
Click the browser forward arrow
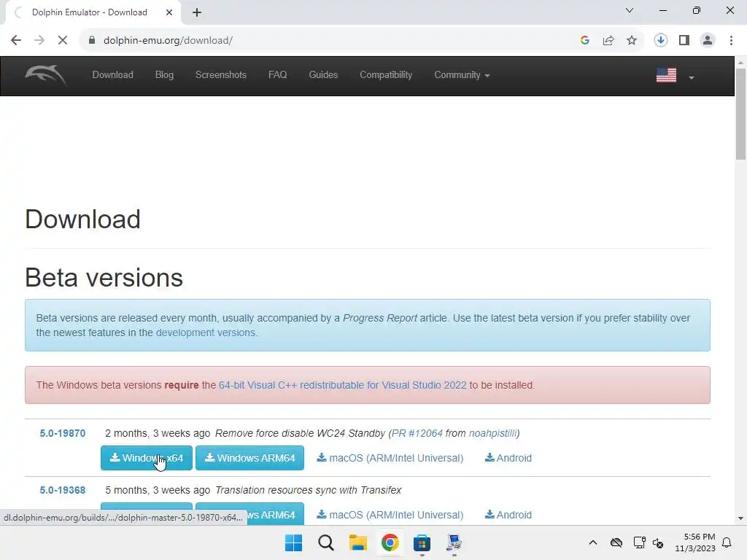39,41
